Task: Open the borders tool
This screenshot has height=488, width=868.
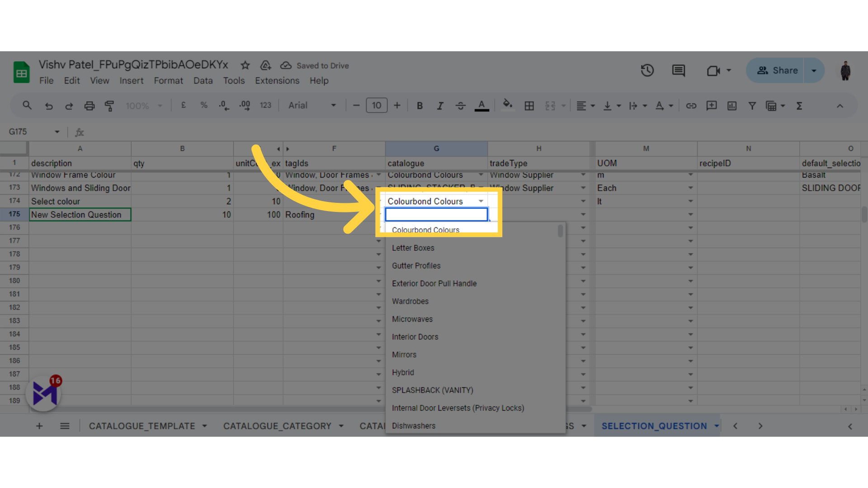Action: click(x=529, y=106)
